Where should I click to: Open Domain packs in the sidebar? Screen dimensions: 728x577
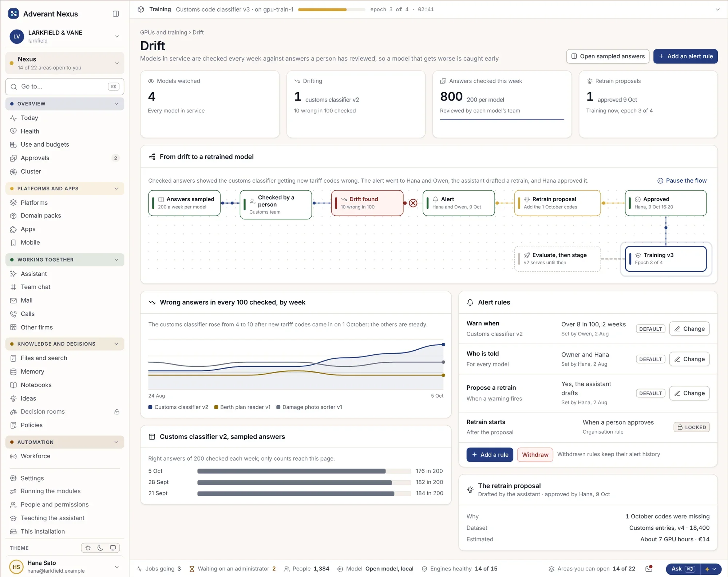[65, 216]
